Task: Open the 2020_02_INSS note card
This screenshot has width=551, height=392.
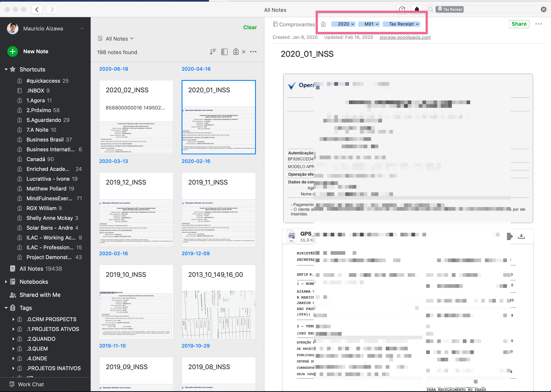Action: click(x=136, y=117)
